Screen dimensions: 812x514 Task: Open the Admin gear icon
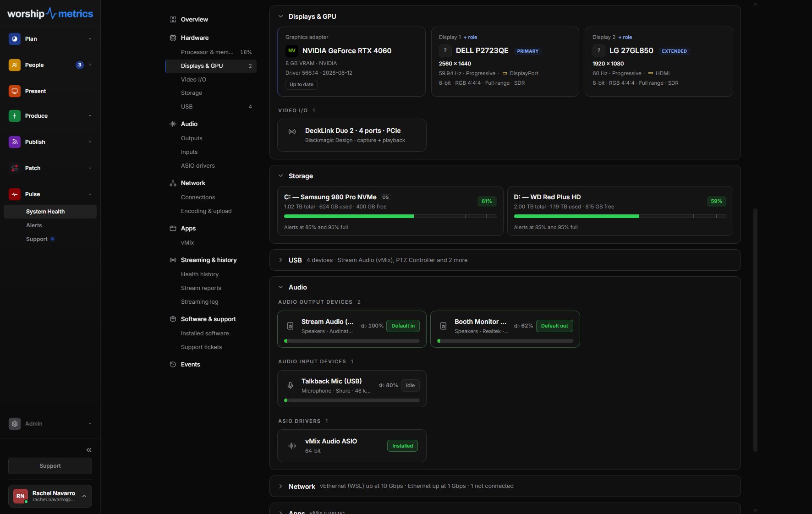point(15,424)
